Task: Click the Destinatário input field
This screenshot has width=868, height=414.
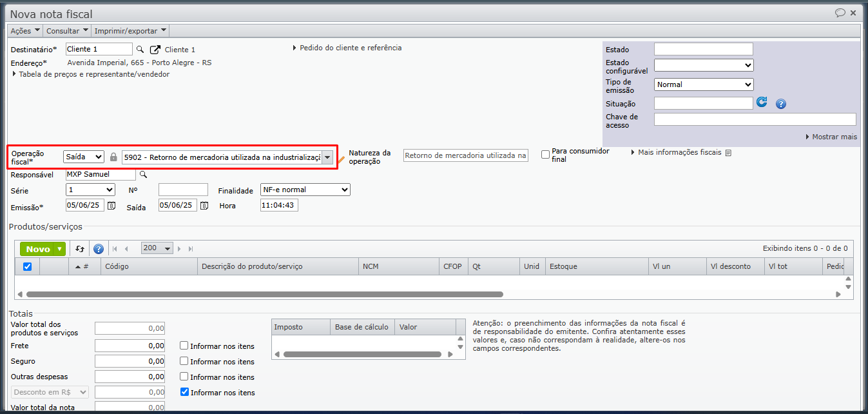Action: tap(99, 49)
